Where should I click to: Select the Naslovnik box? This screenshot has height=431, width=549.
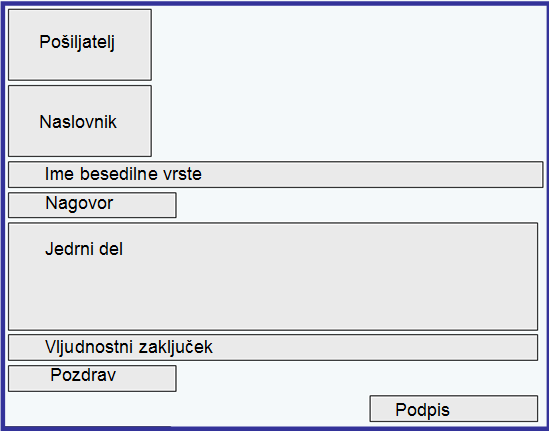[80, 121]
